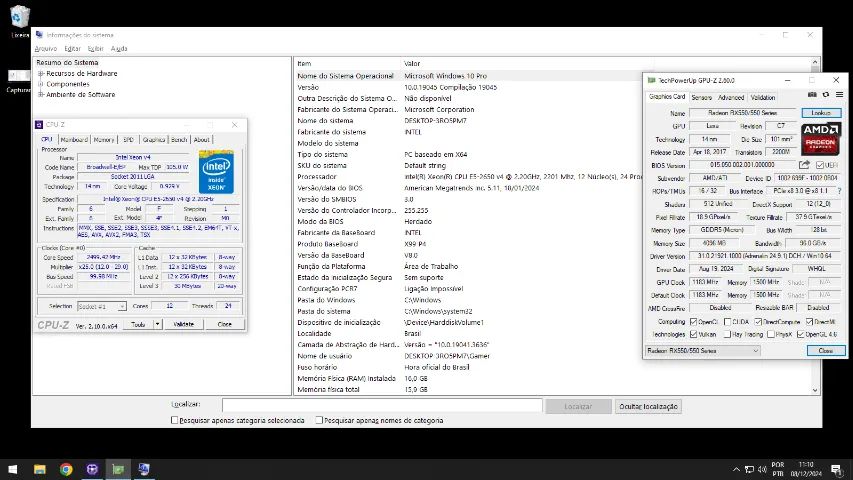Toggle CUDA checkbox in GPU-Z

click(x=727, y=322)
